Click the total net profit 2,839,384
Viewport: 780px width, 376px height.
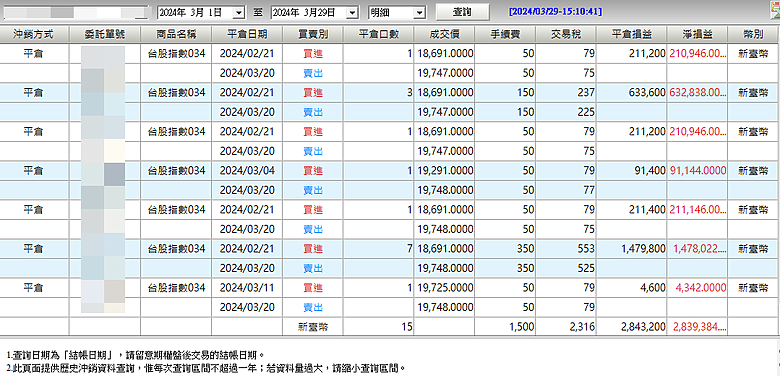click(697, 327)
